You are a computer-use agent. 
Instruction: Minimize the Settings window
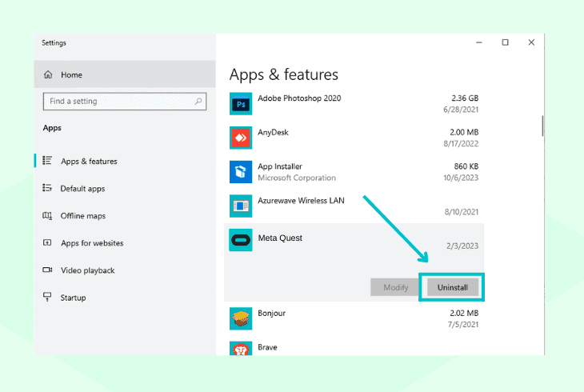tap(479, 42)
